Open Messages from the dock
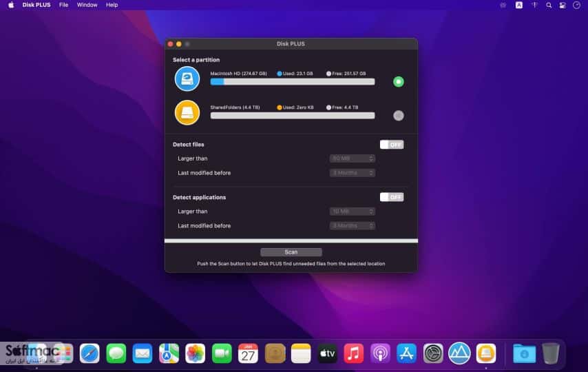Image resolution: width=588 pixels, height=372 pixels. coord(116,353)
